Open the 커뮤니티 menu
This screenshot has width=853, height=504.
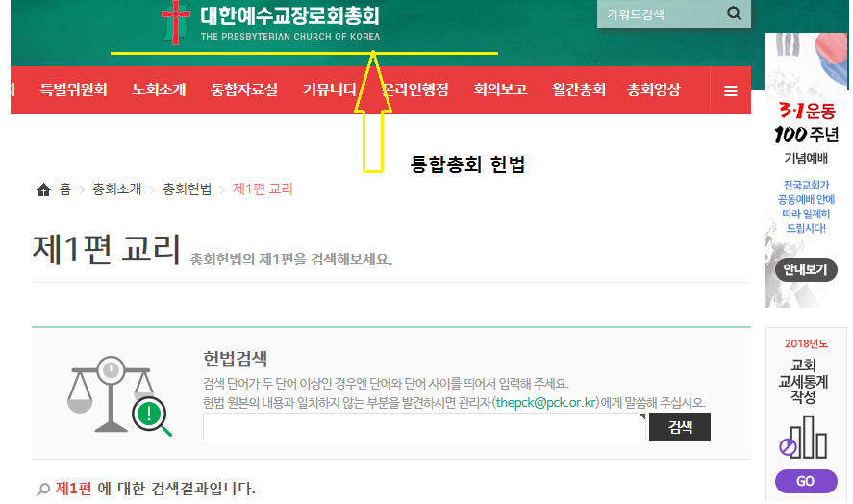coord(330,89)
